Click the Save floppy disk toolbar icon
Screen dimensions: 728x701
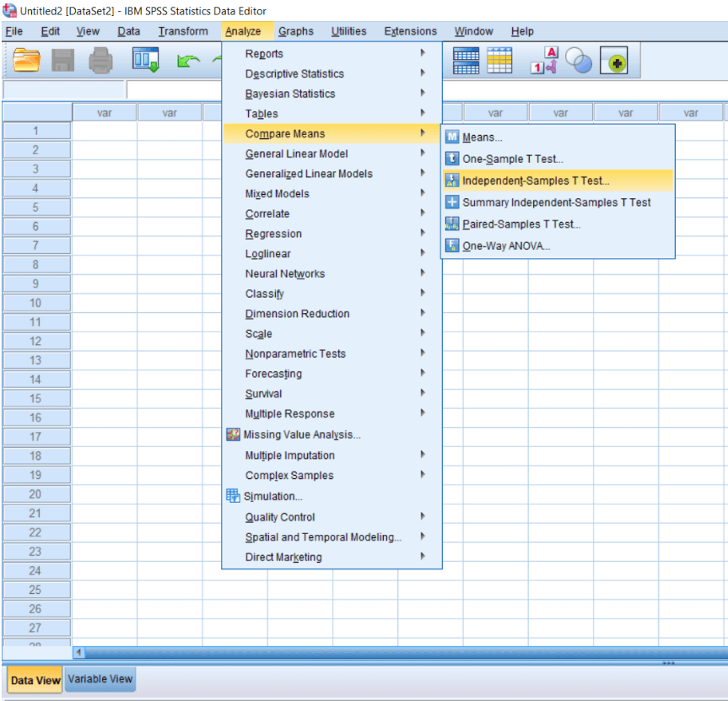point(62,61)
